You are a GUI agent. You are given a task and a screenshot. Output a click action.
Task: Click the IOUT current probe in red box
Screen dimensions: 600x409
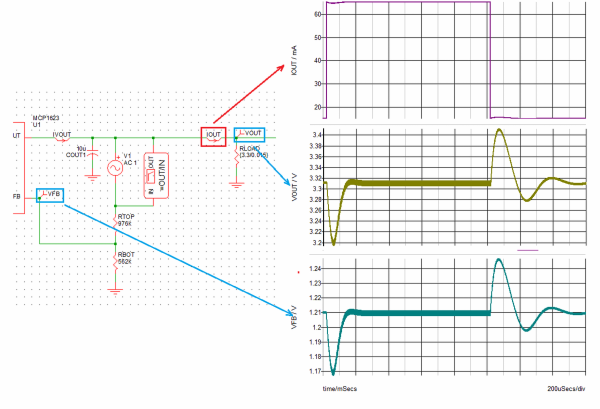tap(213, 135)
